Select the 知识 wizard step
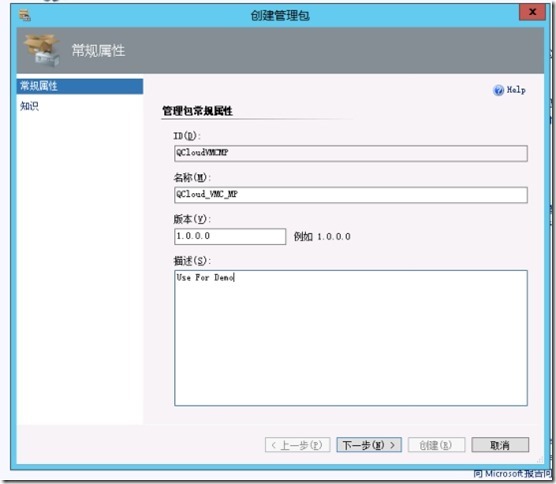Viewport: 556px width, 484px height. [29, 106]
